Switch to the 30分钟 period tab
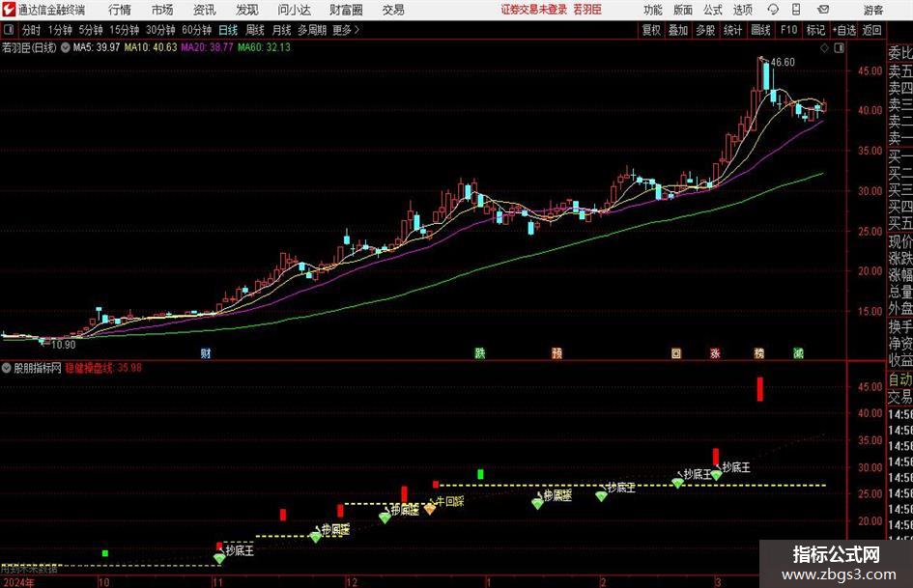Image resolution: width=913 pixels, height=588 pixels. point(160,30)
